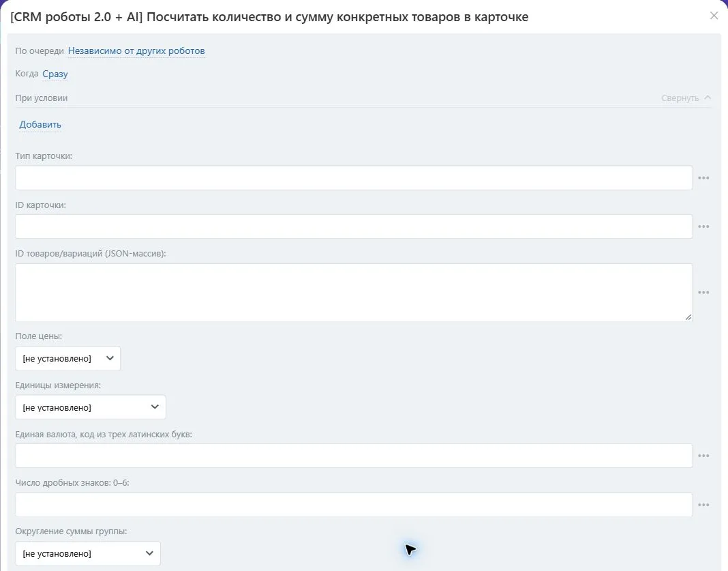Focus the ID карточки input field
This screenshot has height=571, width=728.
[x=354, y=226]
